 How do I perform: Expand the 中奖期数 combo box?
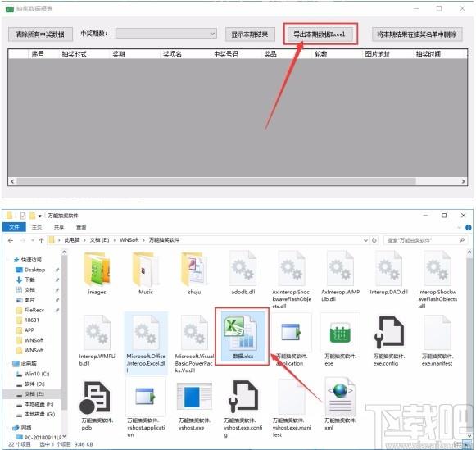click(x=166, y=34)
